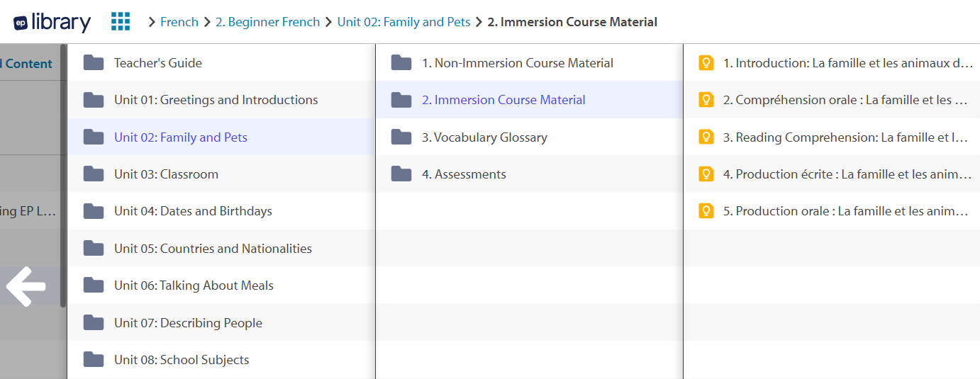Viewport: 980px width, 379px height.
Task: Click the EP Library logo
Action: [52, 22]
